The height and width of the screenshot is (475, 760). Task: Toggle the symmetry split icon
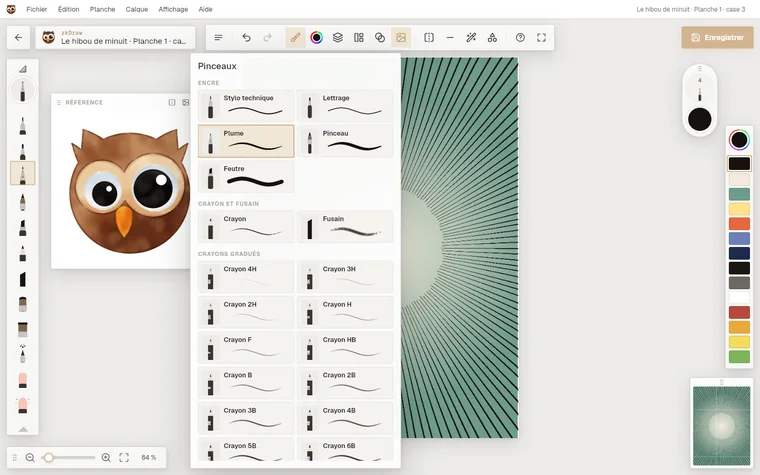pyautogui.click(x=429, y=37)
